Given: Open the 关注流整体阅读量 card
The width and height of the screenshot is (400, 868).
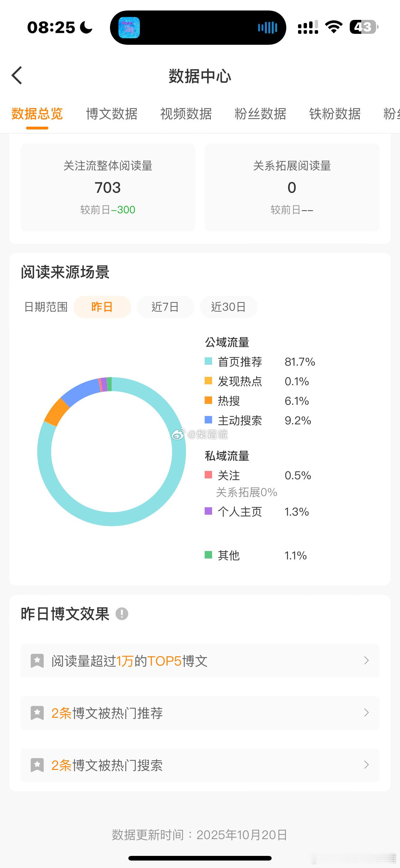Looking at the screenshot, I should tap(108, 187).
